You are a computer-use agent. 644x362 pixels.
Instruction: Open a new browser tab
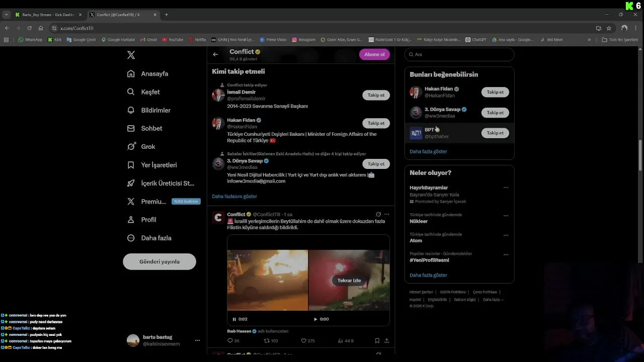[x=167, y=15]
